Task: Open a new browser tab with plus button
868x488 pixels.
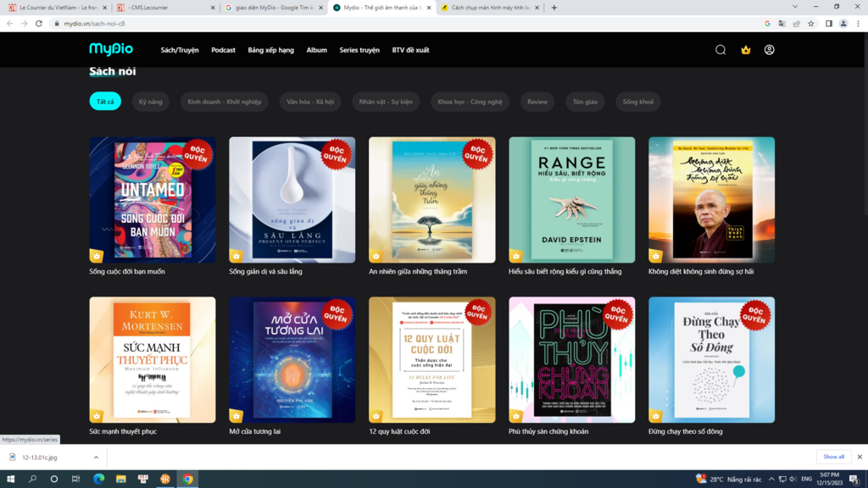Action: pyautogui.click(x=554, y=8)
